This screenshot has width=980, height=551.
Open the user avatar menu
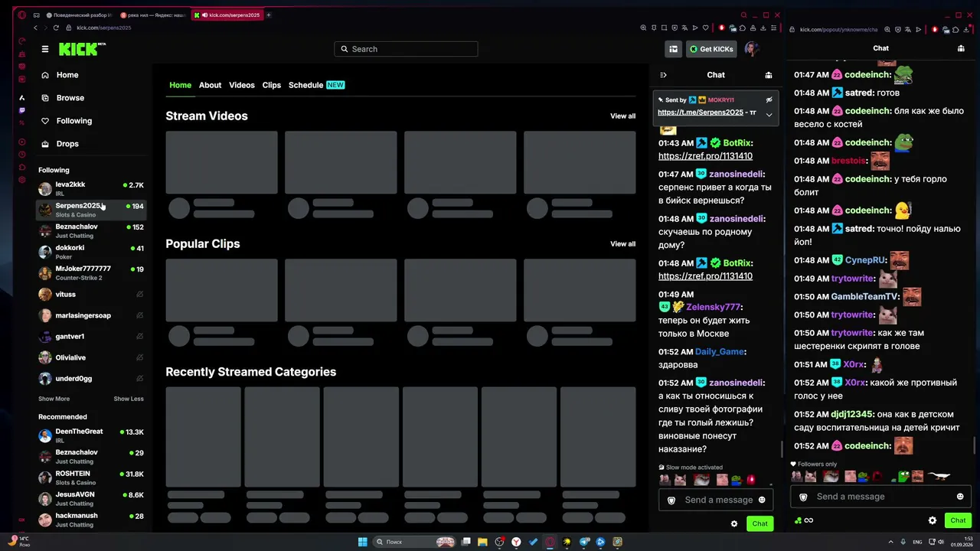tap(751, 49)
